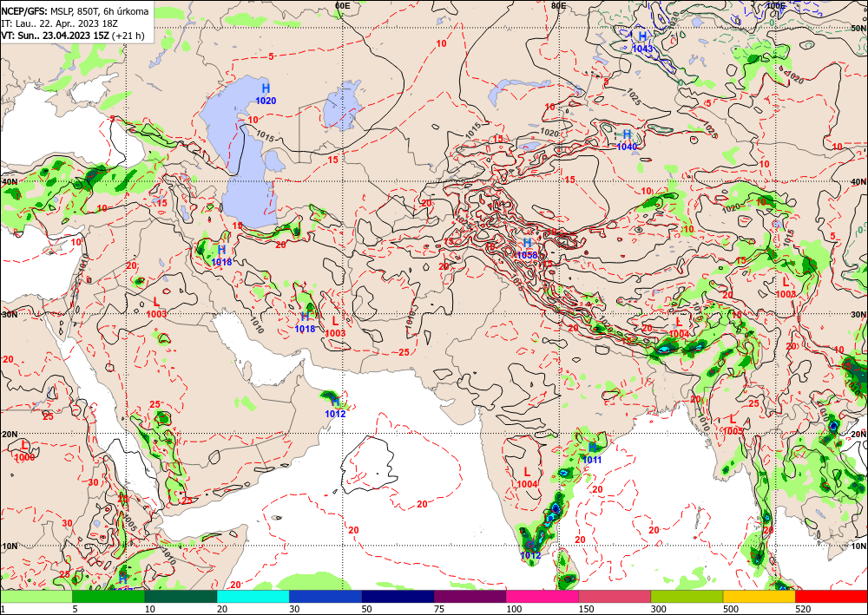Click the 'NCEP/GFS: MSLP, 850T, 6h úrkoma' title
The height and width of the screenshot is (615, 868).
coord(75,11)
